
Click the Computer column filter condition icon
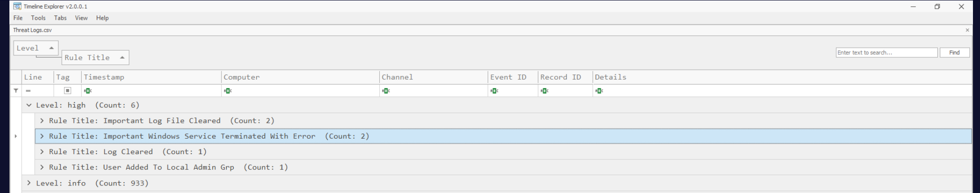pyautogui.click(x=228, y=91)
